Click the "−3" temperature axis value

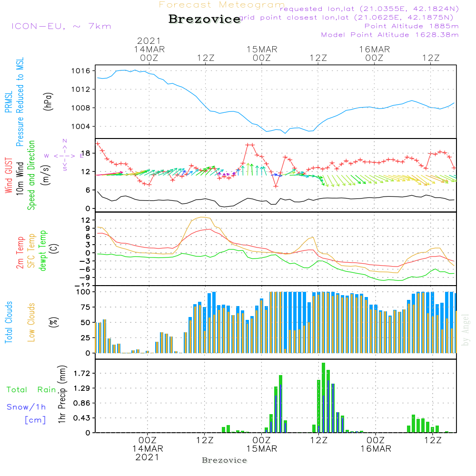[85, 261]
